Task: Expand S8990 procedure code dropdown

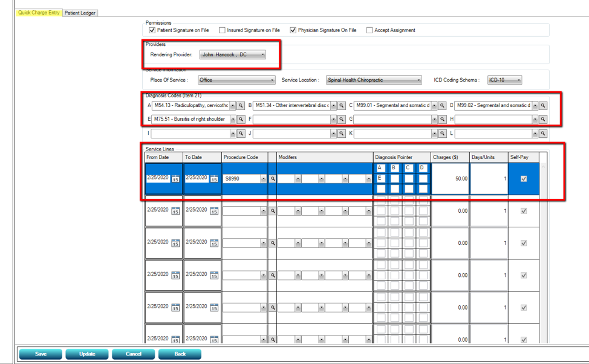Action: pyautogui.click(x=263, y=179)
